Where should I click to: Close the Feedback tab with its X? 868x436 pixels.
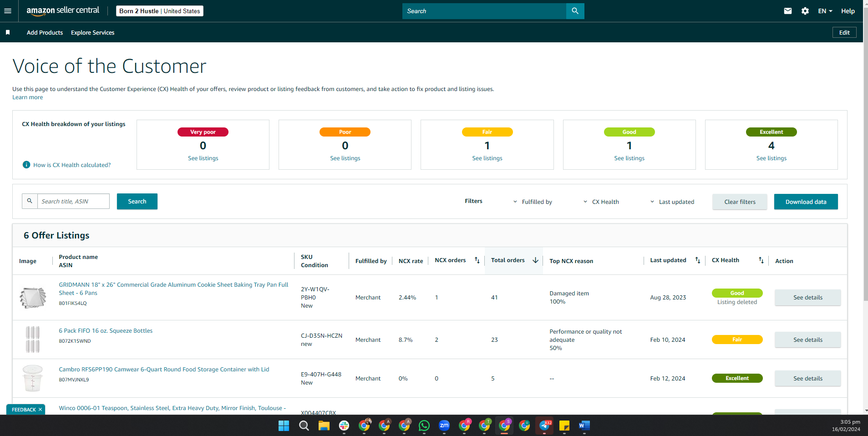click(x=41, y=410)
